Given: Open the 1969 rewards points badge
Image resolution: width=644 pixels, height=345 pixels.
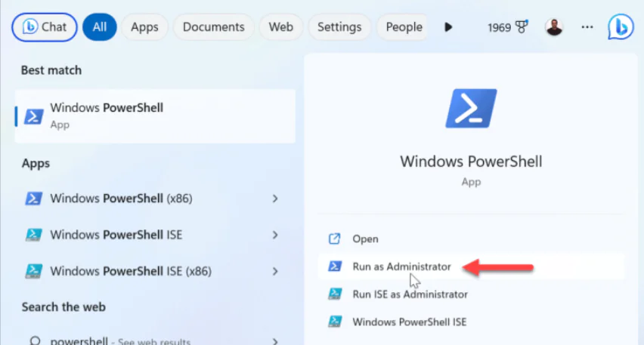Looking at the screenshot, I should click(508, 27).
